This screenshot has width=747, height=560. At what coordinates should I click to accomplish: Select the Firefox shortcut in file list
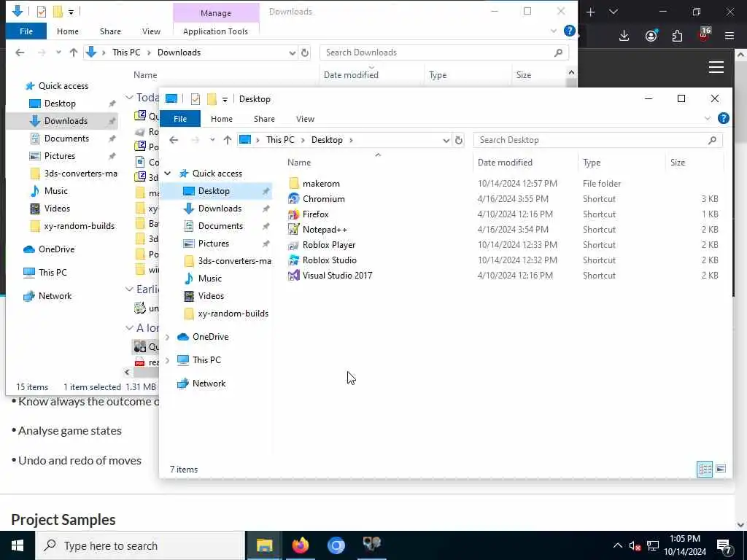point(315,214)
